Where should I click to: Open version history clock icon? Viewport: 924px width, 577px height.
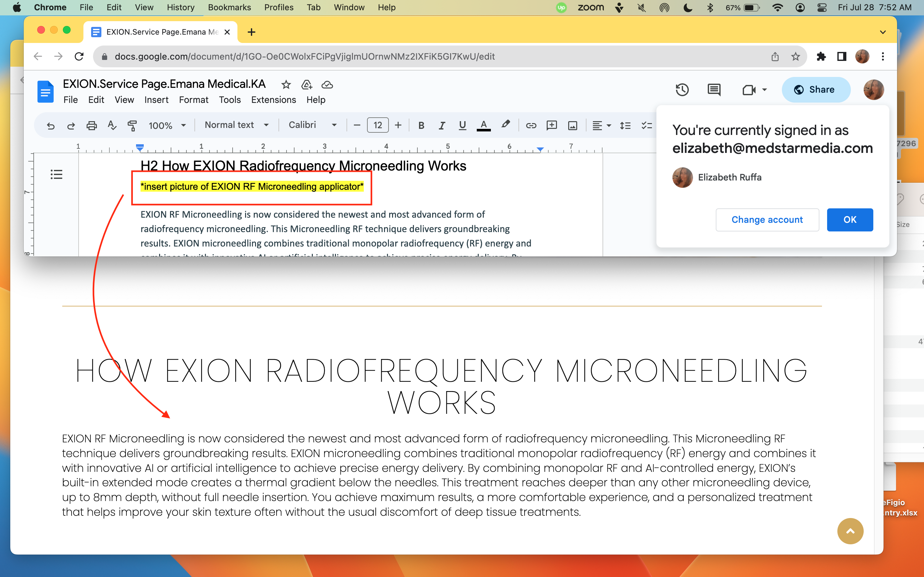pyautogui.click(x=682, y=90)
